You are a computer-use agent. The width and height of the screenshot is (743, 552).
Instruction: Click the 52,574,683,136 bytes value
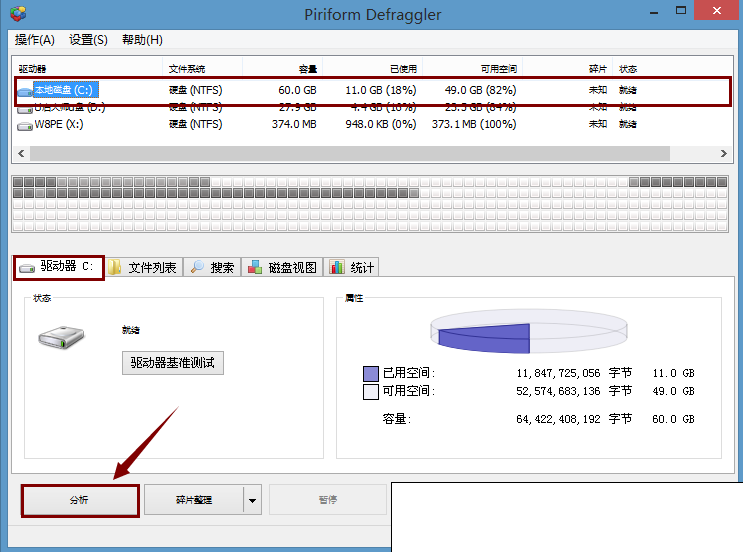coord(558,391)
